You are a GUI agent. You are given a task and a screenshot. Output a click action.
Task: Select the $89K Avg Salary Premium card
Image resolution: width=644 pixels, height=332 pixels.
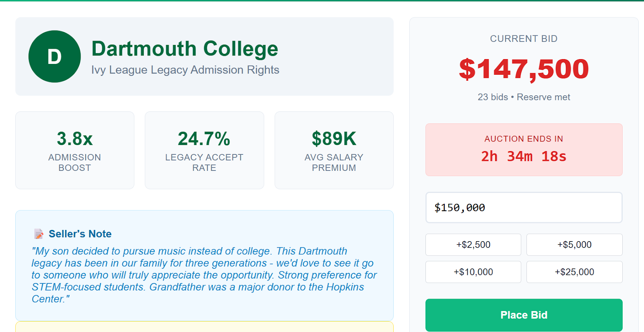point(334,150)
